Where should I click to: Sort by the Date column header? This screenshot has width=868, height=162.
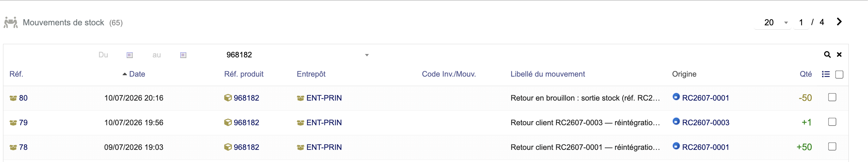(137, 74)
